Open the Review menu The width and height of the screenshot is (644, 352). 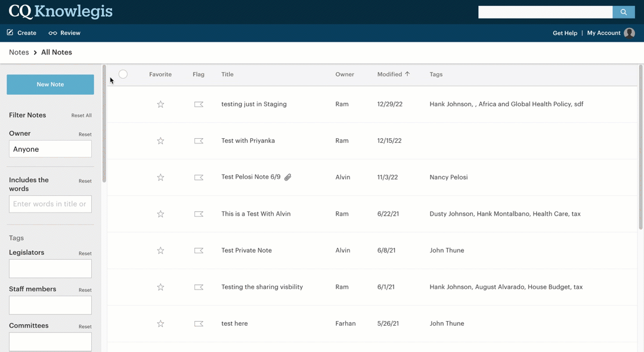[x=64, y=33]
